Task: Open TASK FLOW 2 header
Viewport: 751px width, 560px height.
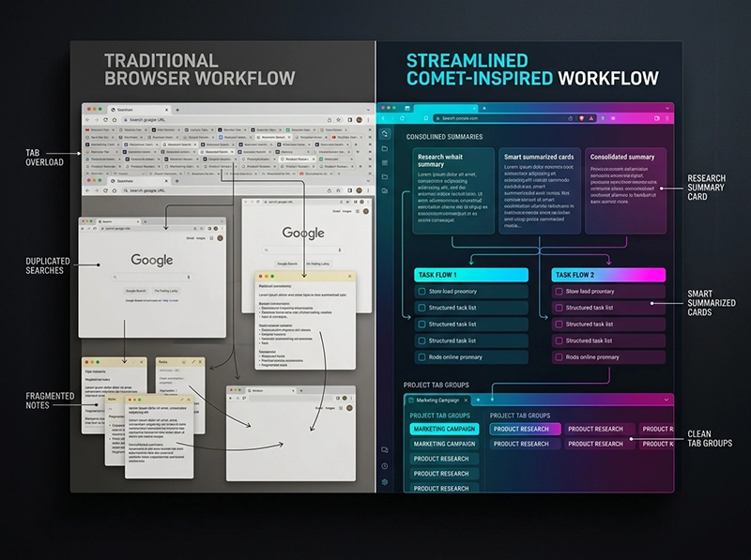Action: coord(608,275)
